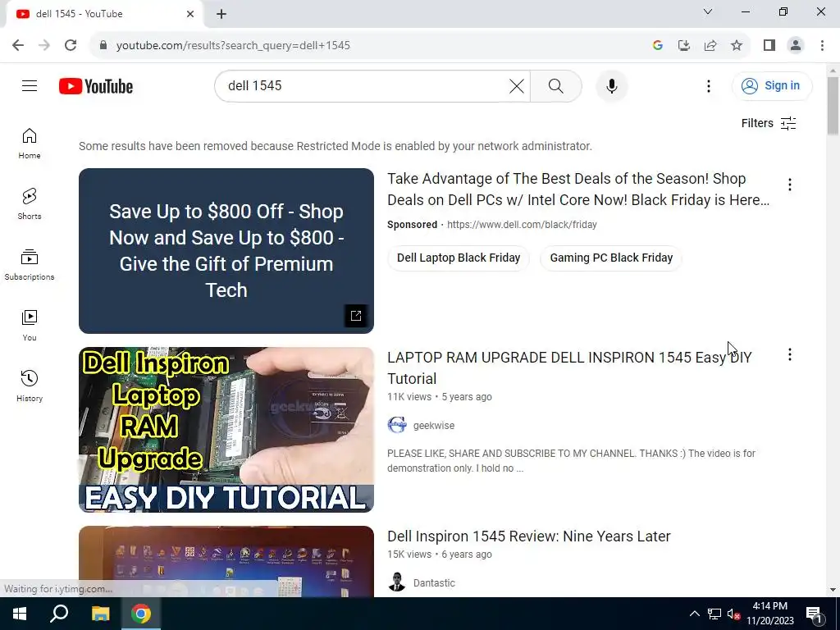This screenshot has width=840, height=630.
Task: Open YouTube settings three-dot menu beside Sign in
Action: coord(708,85)
